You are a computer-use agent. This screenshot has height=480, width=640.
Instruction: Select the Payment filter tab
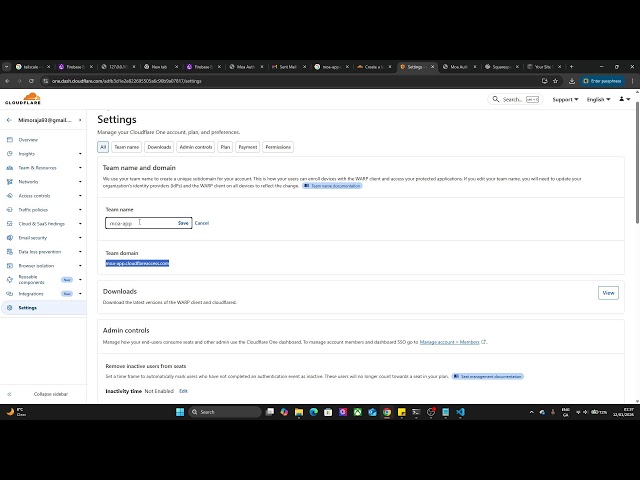247,147
